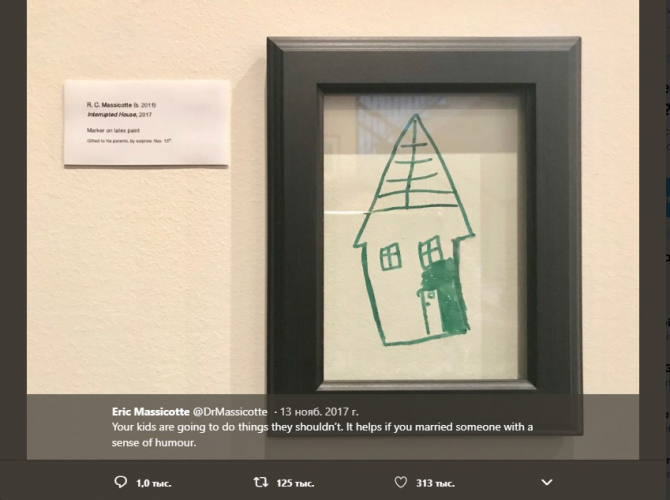The width and height of the screenshot is (670, 500).
Task: Click the 313 тыс. likes count
Action: tap(435, 483)
